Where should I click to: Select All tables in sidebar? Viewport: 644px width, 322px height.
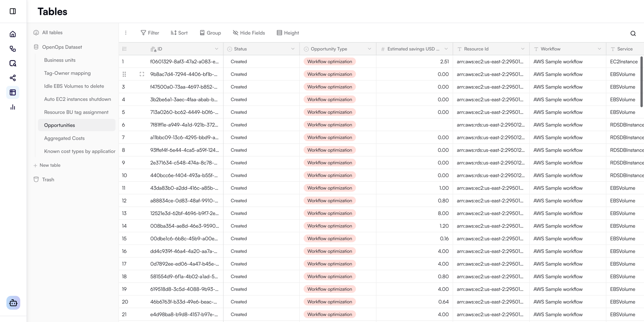pos(52,33)
